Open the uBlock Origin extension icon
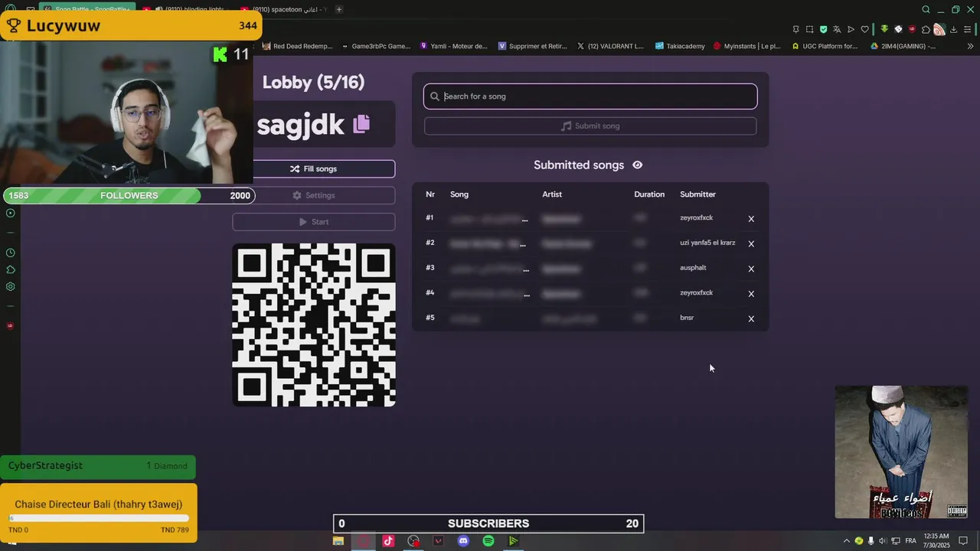The width and height of the screenshot is (980, 551). point(912,29)
